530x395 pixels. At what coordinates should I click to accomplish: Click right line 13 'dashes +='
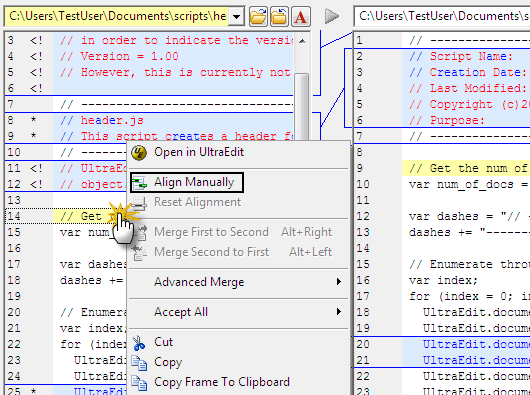pos(469,232)
